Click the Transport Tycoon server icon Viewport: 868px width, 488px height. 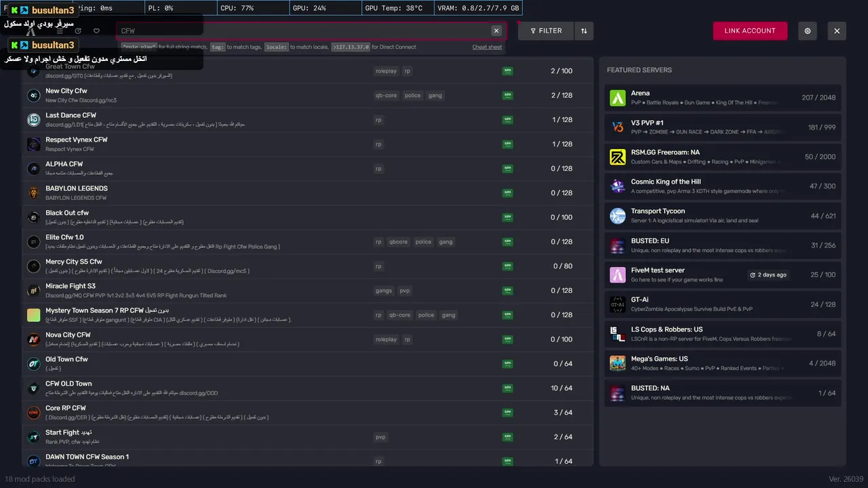click(618, 216)
